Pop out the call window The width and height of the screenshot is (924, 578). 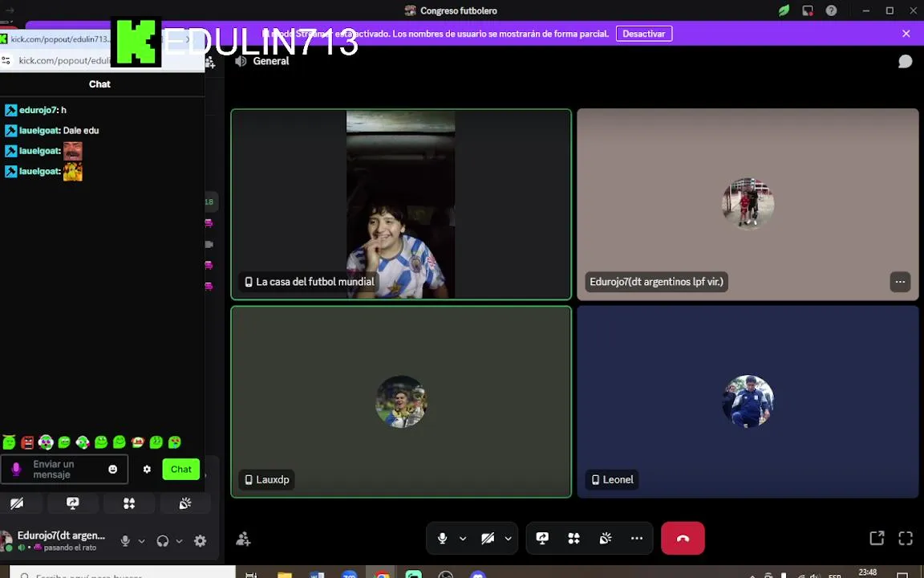(x=877, y=538)
